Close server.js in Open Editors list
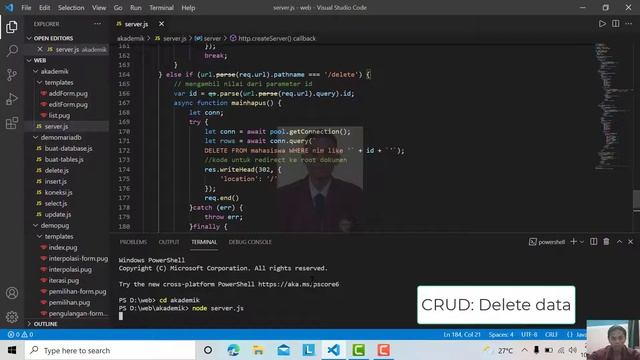Viewport: 640px width, 360px height. pos(40,49)
